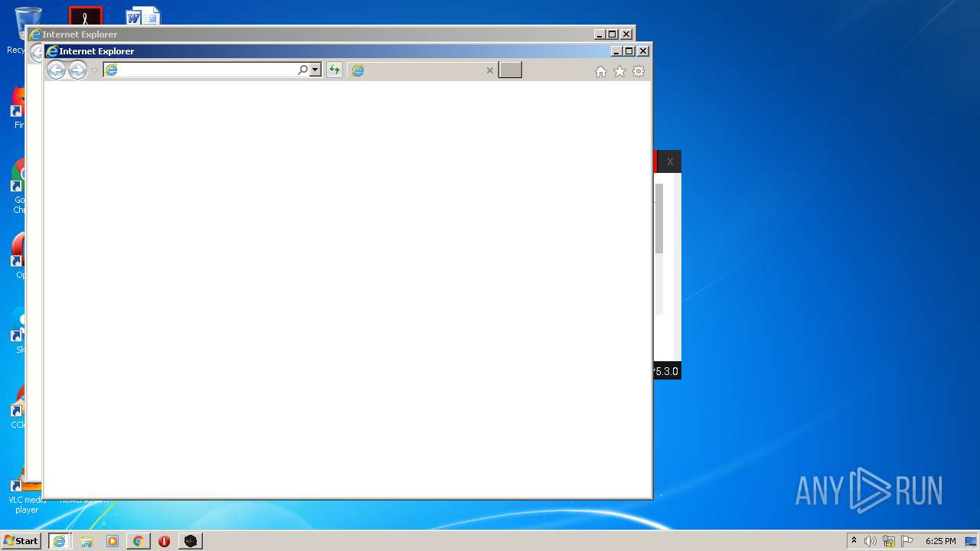Open recent pages dropdown beside forward button
The width and height of the screenshot is (980, 551).
coord(95,70)
